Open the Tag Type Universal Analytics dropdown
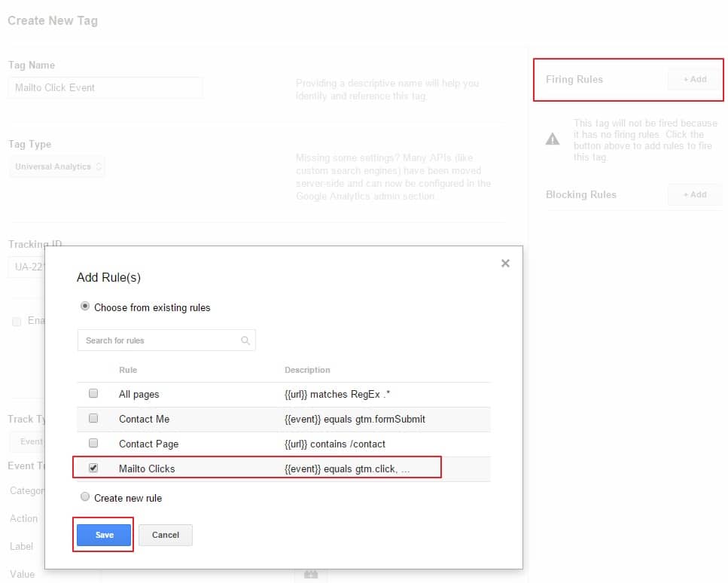Viewport: 728px width, 583px height. (x=57, y=166)
